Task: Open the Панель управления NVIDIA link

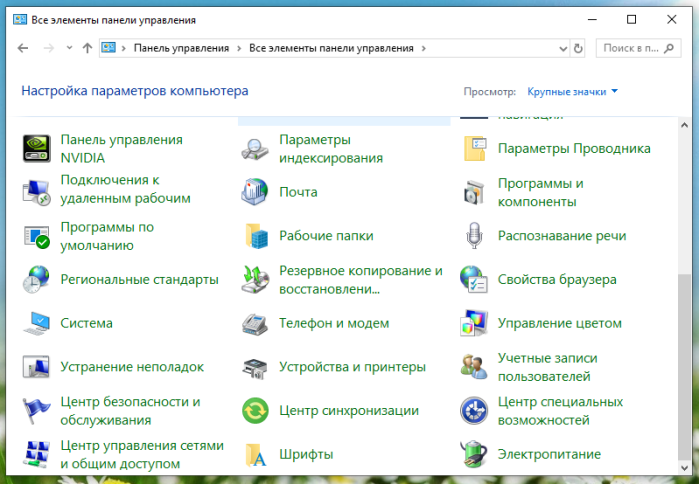Action: tap(121, 148)
